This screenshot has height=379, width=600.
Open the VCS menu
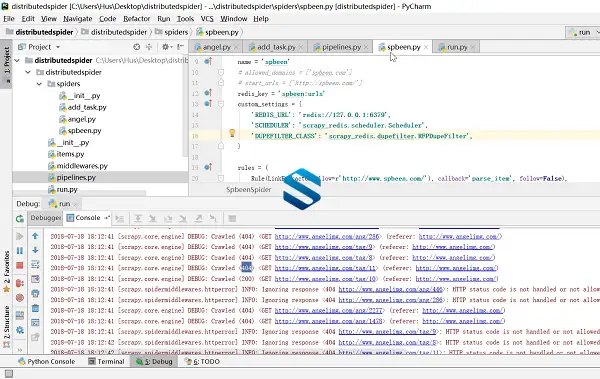207,19
